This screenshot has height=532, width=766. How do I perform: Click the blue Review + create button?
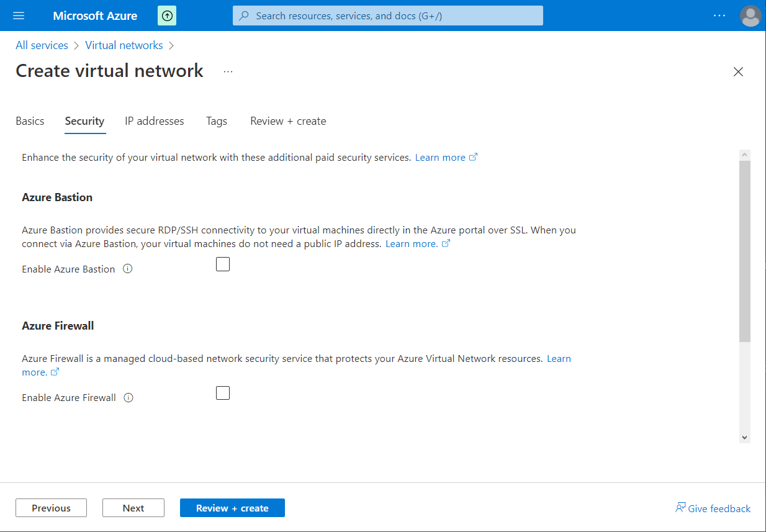click(x=232, y=508)
